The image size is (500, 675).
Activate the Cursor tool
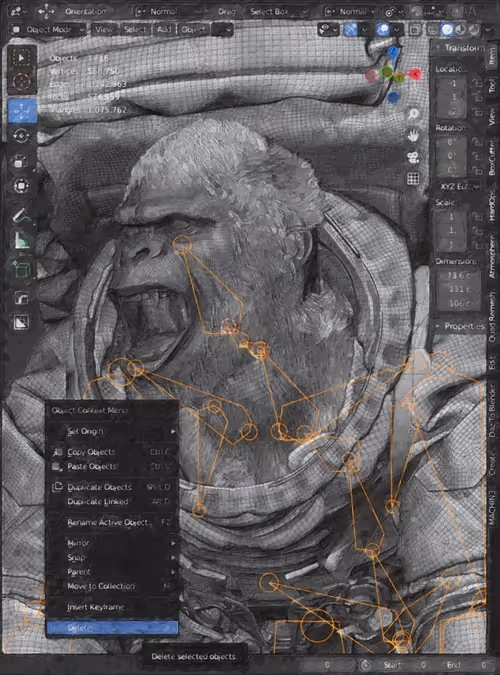point(21,81)
